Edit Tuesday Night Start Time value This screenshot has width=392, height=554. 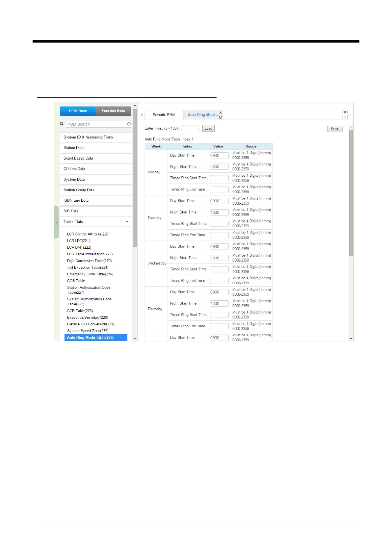pos(219,212)
